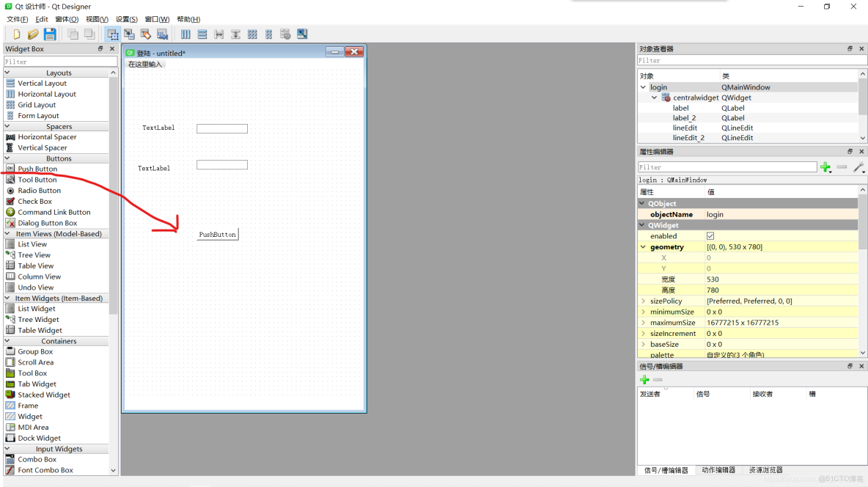The height and width of the screenshot is (487, 868).
Task: Click the Adjust Size toolbar icon
Action: 301,34
